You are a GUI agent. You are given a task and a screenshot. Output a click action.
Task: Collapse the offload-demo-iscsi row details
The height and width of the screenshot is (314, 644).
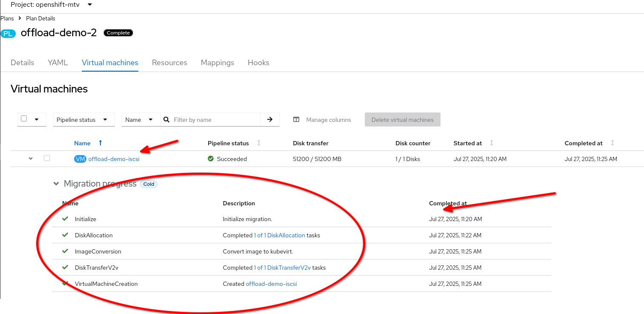tap(31, 158)
